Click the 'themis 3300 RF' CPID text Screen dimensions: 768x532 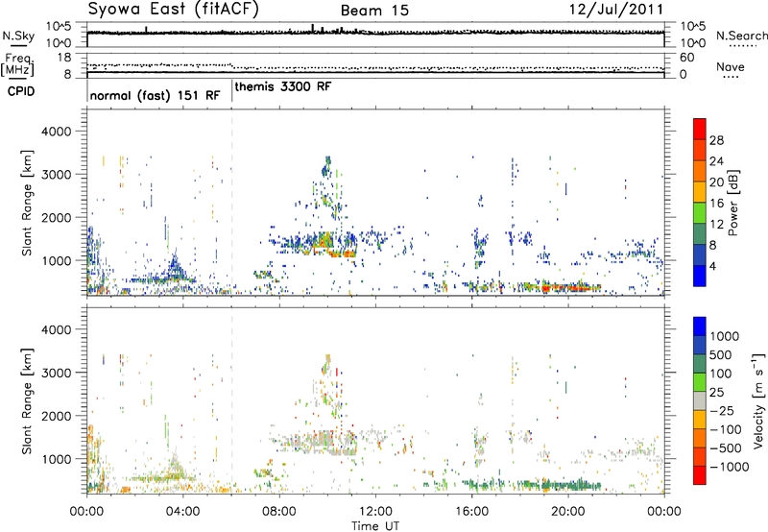(x=283, y=86)
